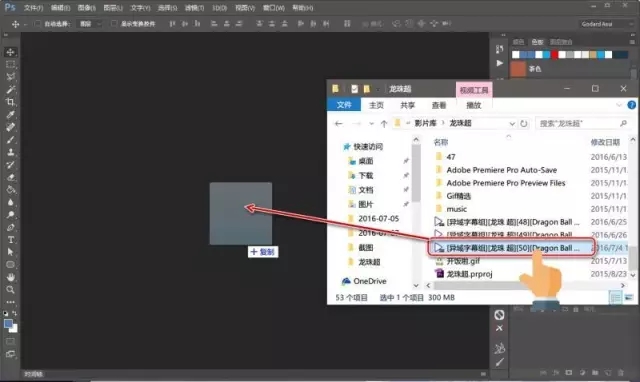Switch to the 共享 ribbon tab

point(407,105)
